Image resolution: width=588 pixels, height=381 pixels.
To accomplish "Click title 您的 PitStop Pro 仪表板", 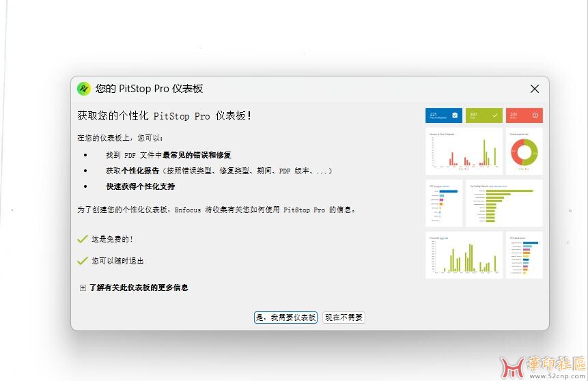I will coord(149,89).
